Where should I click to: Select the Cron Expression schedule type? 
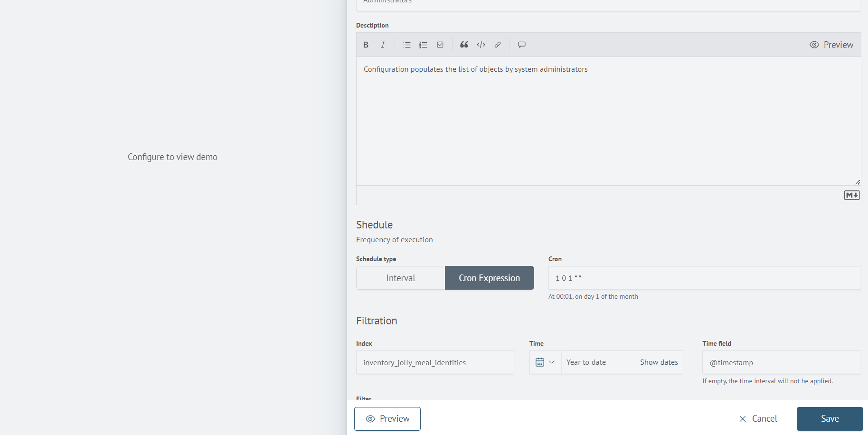coord(490,278)
